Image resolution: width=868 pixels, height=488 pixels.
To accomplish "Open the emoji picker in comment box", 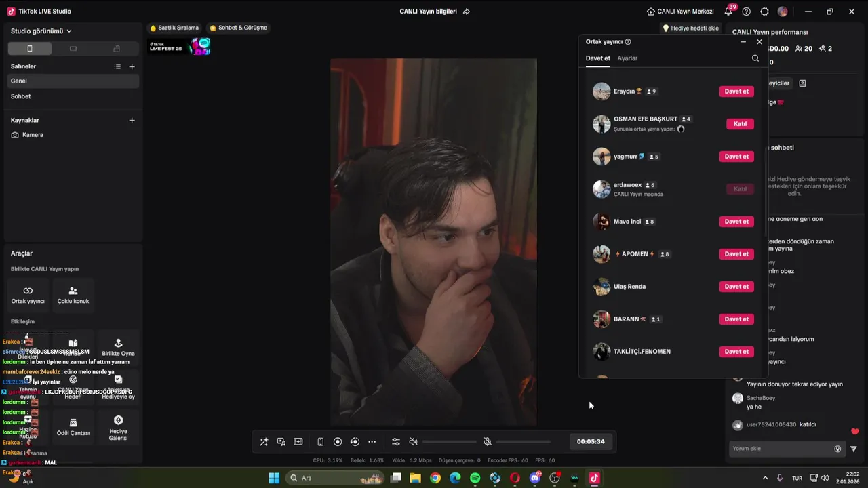I will (x=837, y=449).
